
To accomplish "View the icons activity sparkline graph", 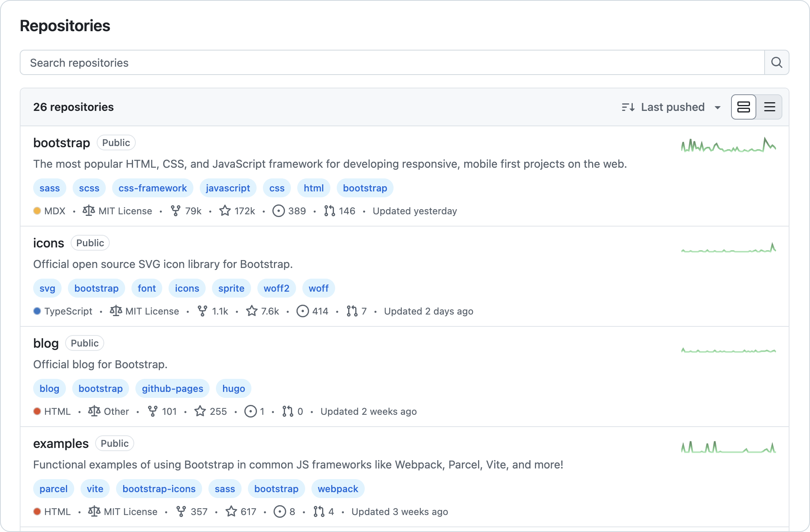I will pos(729,247).
